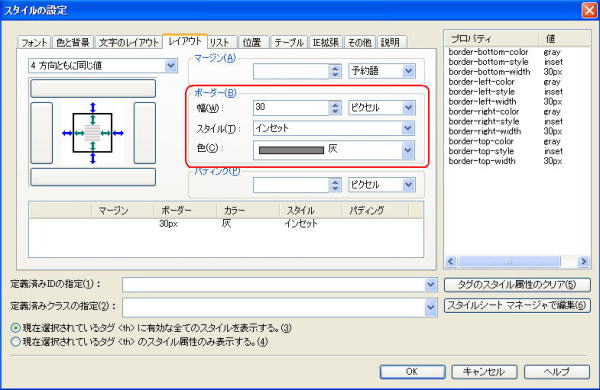Click the property list scroll right arrow
This screenshot has height=390, width=600.
click(584, 261)
